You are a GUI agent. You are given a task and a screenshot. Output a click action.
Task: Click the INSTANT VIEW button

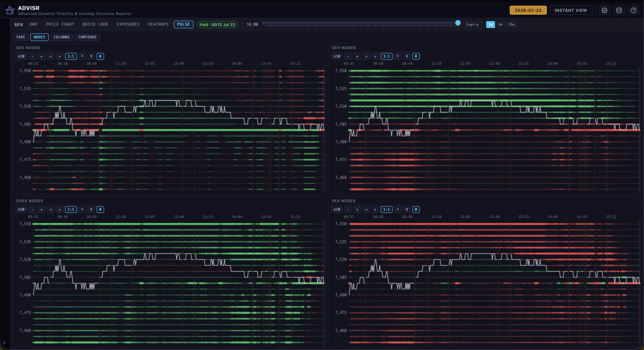(571, 10)
